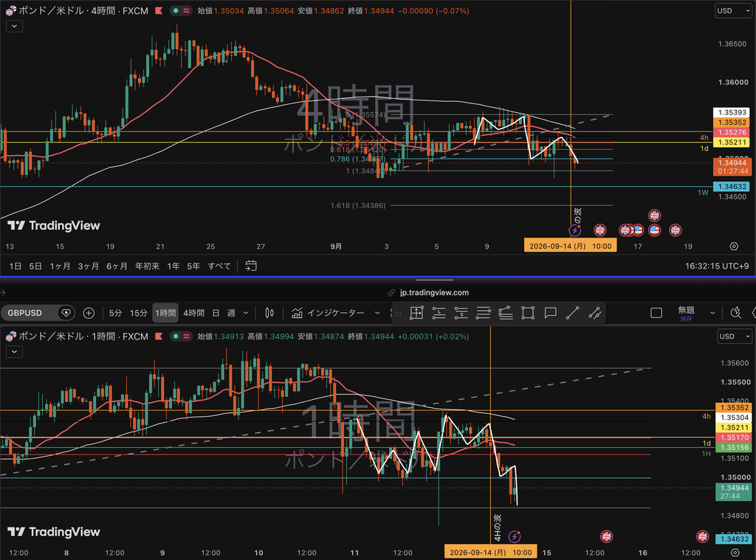Image resolution: width=756 pixels, height=560 pixels.
Task: Switch to the 15分 timeframe
Action: coord(138,314)
